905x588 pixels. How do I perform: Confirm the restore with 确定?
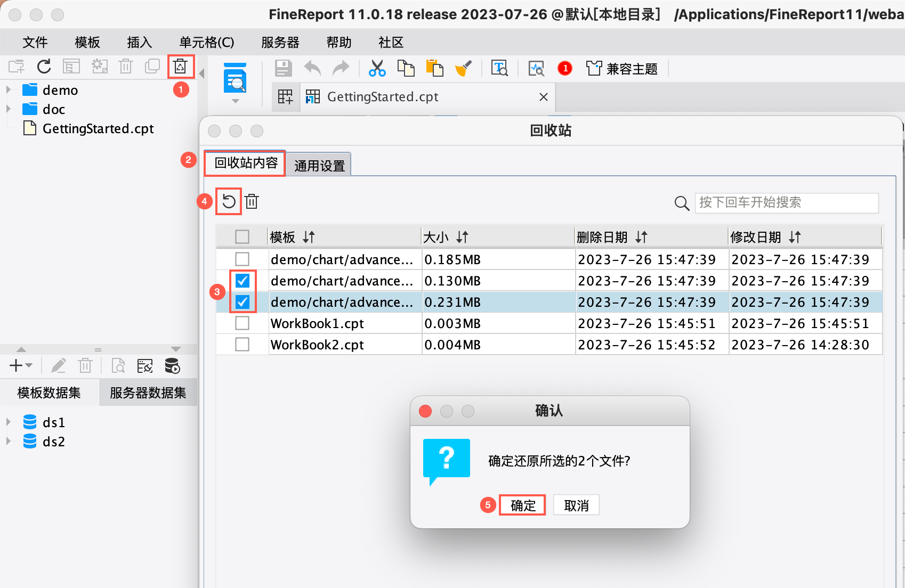click(x=523, y=505)
